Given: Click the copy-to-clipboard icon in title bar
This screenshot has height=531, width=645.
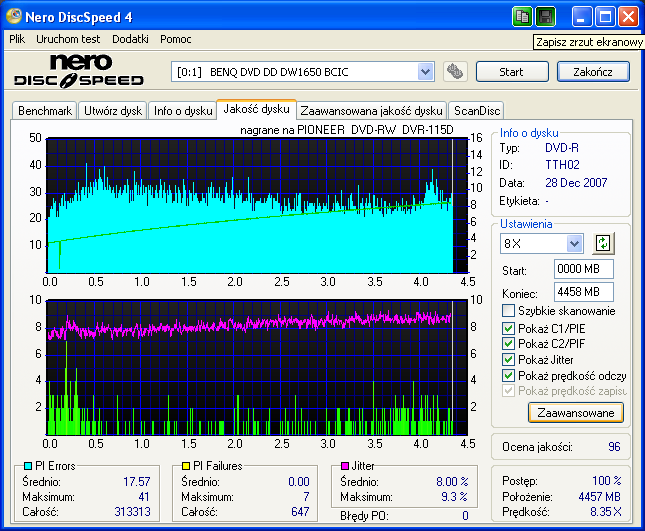Looking at the screenshot, I should pyautogui.click(x=522, y=17).
